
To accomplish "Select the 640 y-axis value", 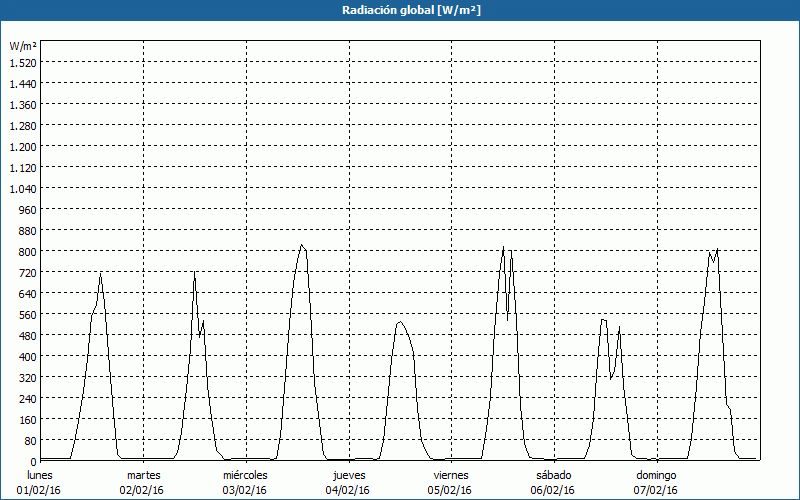I will (x=28, y=294).
